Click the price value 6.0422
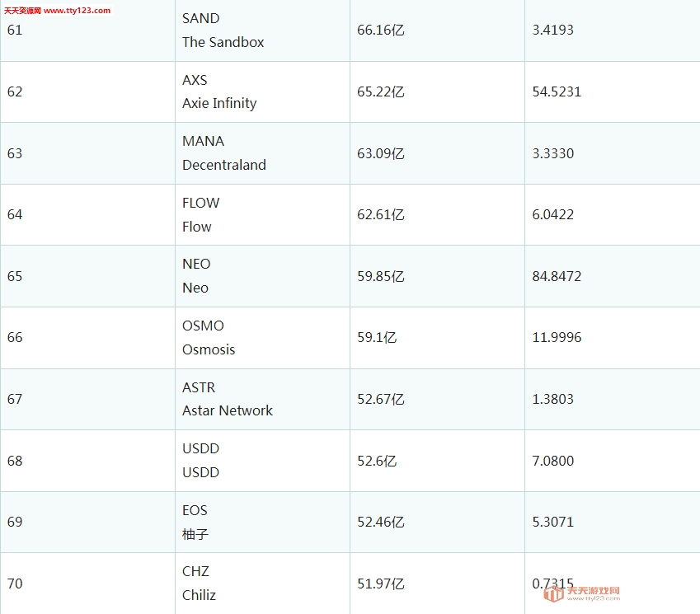The height and width of the screenshot is (614, 700). click(x=552, y=214)
